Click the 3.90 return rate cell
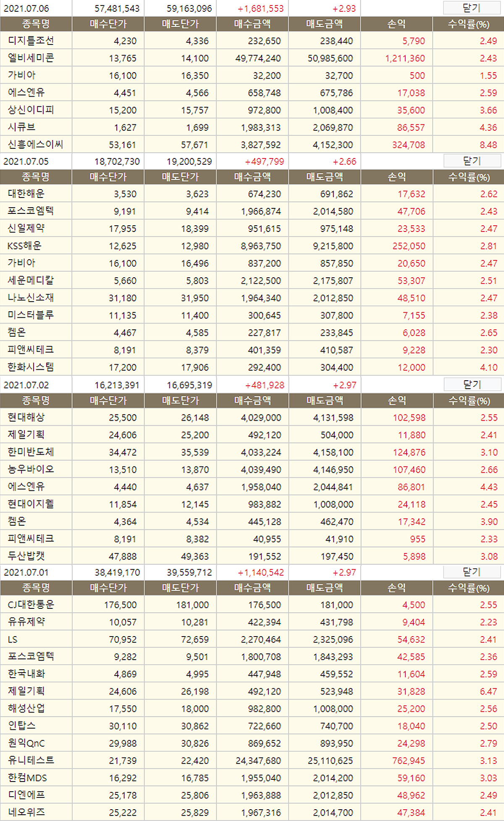The image size is (504, 821). [488, 522]
